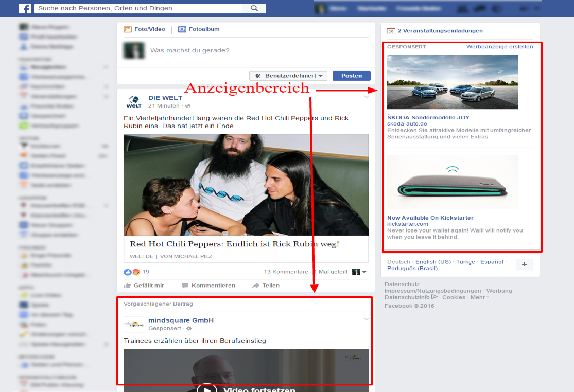
Task: Click the angry reaction icon beside 19
Action: click(x=136, y=272)
